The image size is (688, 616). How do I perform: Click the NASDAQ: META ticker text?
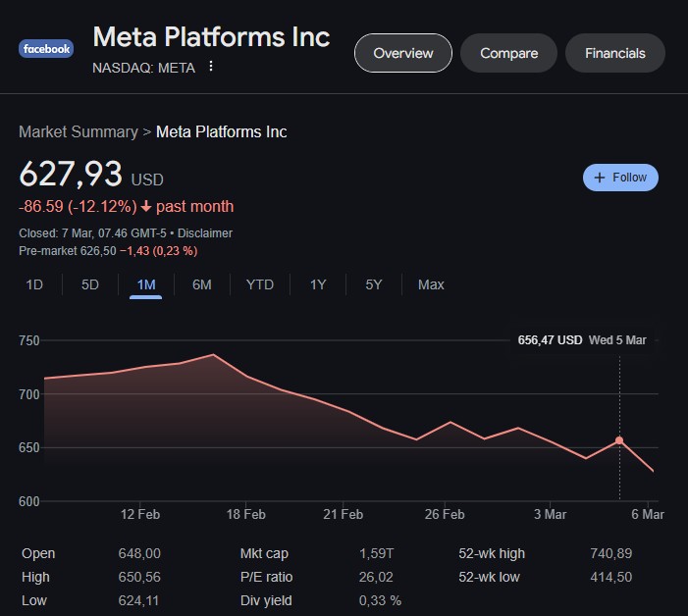pyautogui.click(x=143, y=68)
